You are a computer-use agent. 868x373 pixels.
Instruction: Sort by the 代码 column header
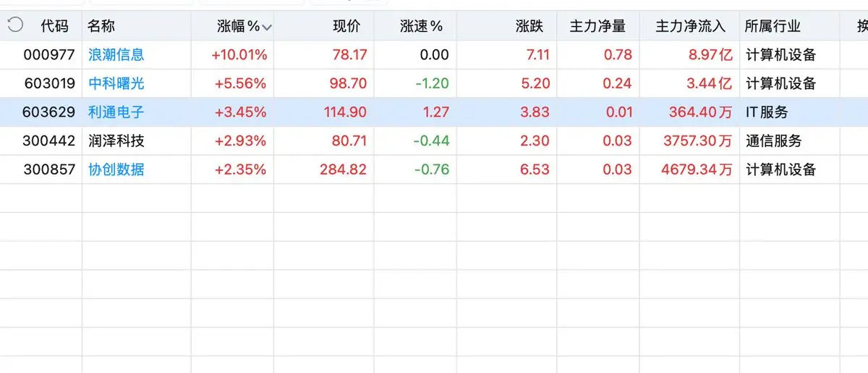pyautogui.click(x=54, y=26)
